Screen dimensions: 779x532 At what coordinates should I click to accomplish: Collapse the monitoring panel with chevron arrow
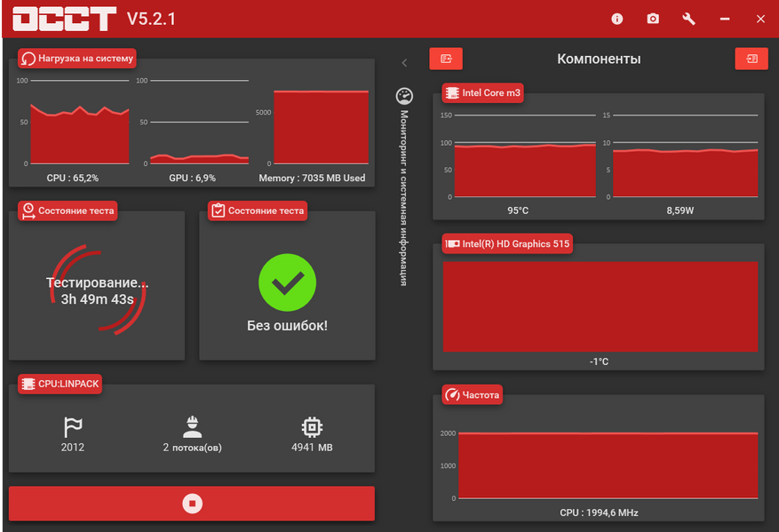(404, 62)
